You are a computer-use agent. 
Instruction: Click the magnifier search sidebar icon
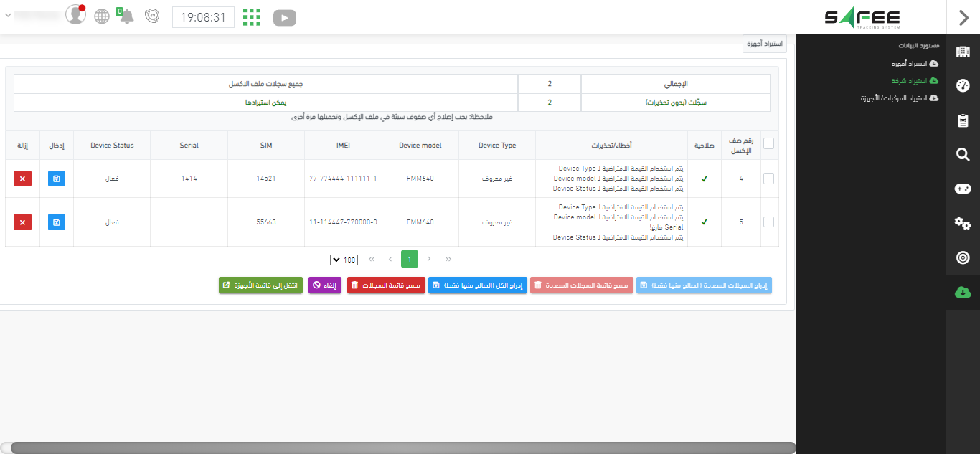(x=963, y=155)
